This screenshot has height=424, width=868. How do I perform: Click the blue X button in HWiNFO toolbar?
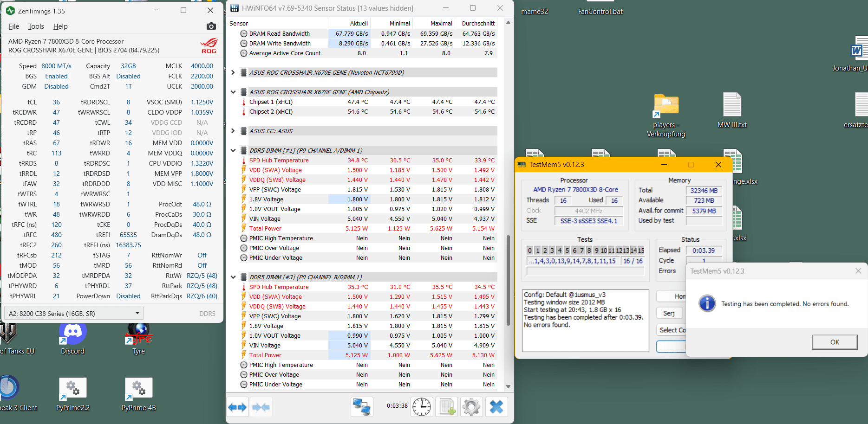[x=496, y=407]
